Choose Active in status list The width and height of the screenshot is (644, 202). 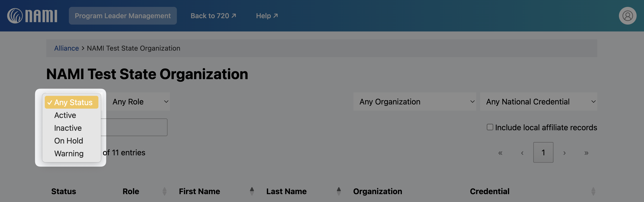click(x=72, y=115)
